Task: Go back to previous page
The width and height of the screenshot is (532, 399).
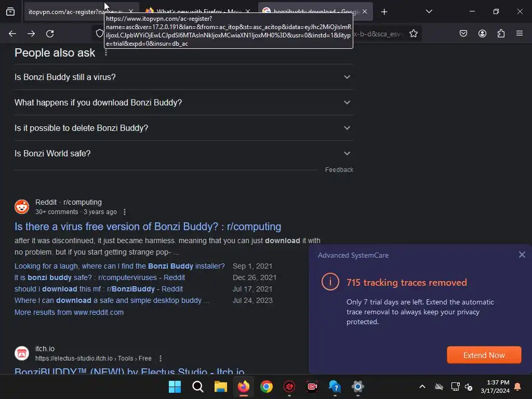Action: point(12,34)
